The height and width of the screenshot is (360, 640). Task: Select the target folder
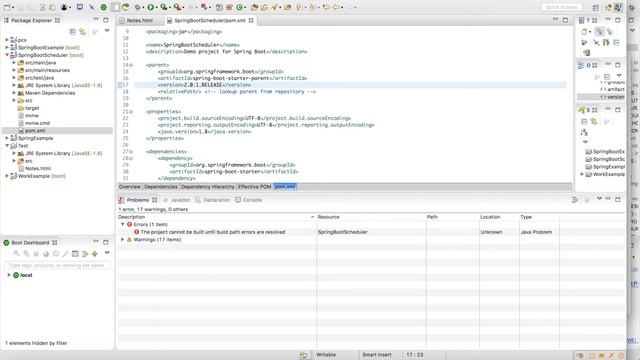pyautogui.click(x=32, y=108)
